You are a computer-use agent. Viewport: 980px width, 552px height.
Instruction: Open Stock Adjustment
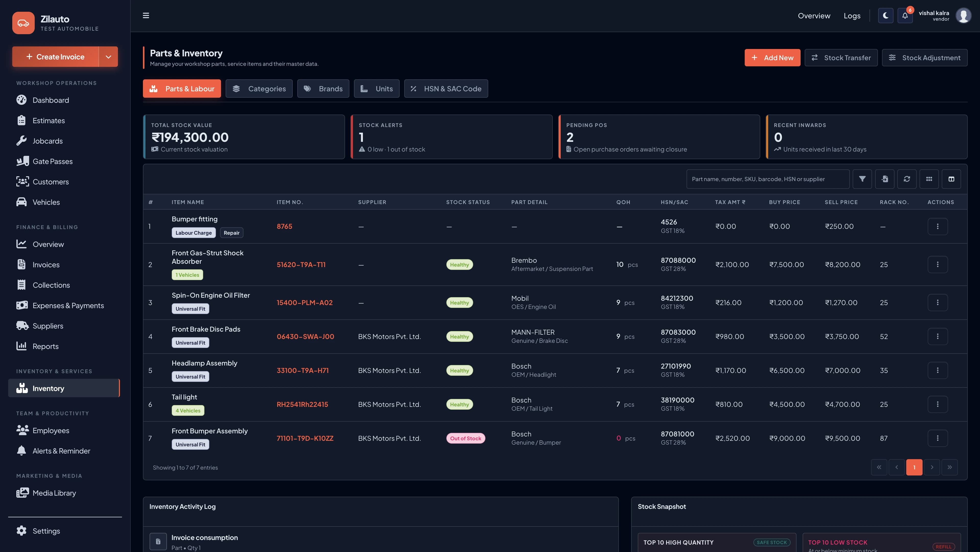click(x=924, y=58)
